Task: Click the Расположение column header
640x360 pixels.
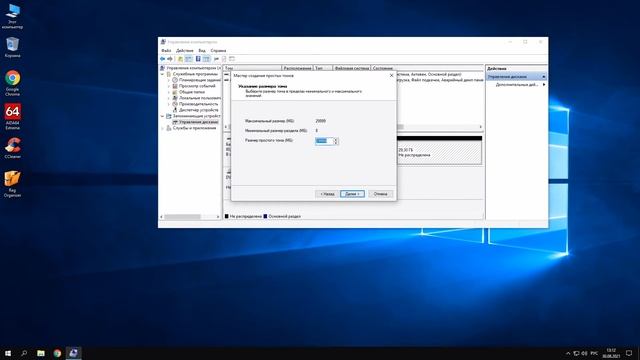Action: (x=297, y=68)
